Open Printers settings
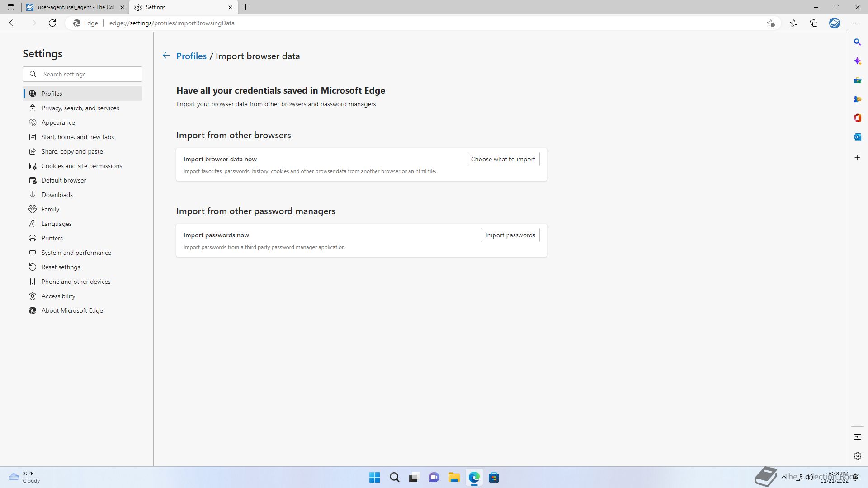Image resolution: width=868 pixels, height=488 pixels. coord(82,238)
